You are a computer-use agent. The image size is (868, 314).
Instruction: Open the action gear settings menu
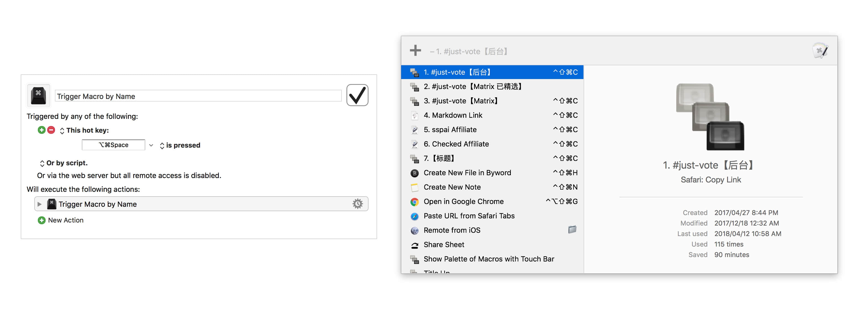click(357, 204)
